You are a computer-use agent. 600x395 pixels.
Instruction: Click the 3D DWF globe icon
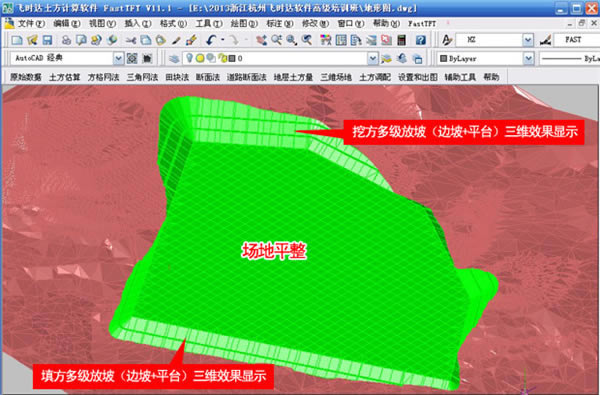point(112,40)
